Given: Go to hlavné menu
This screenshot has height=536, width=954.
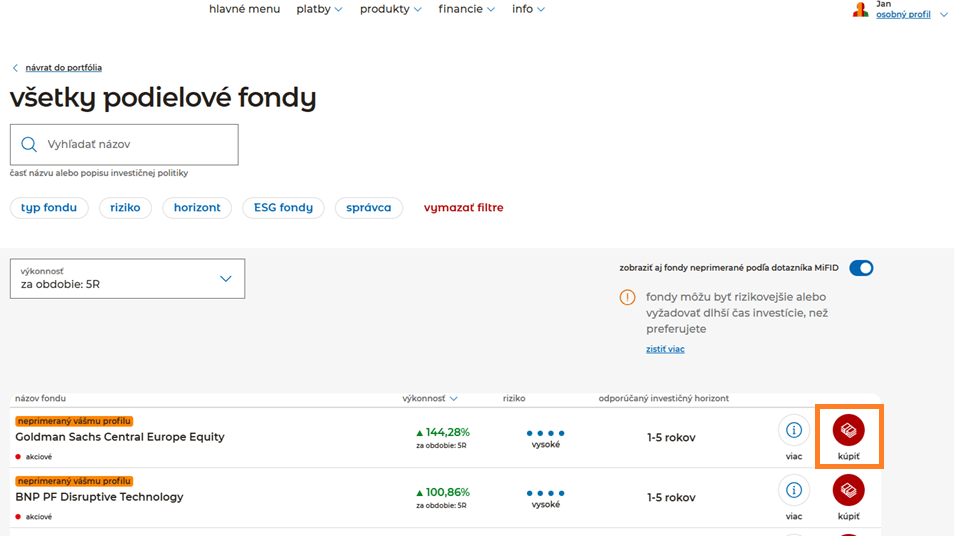Looking at the screenshot, I should tap(245, 9).
